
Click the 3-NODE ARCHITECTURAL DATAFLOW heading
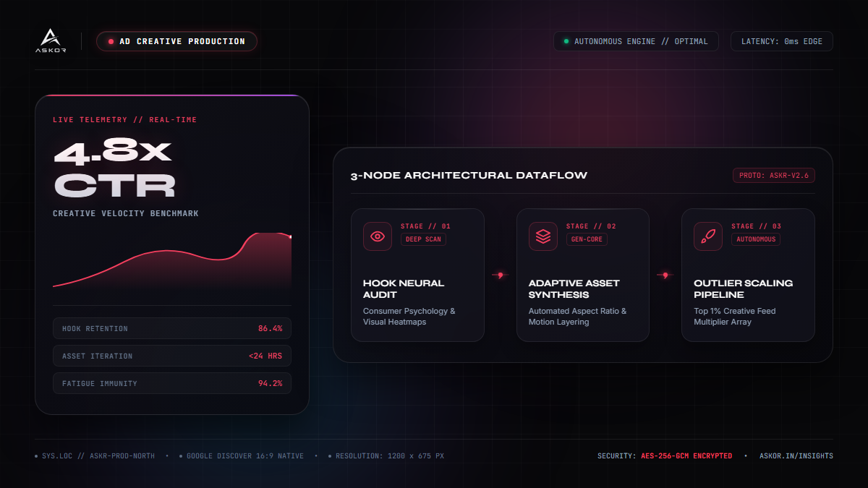pos(469,176)
